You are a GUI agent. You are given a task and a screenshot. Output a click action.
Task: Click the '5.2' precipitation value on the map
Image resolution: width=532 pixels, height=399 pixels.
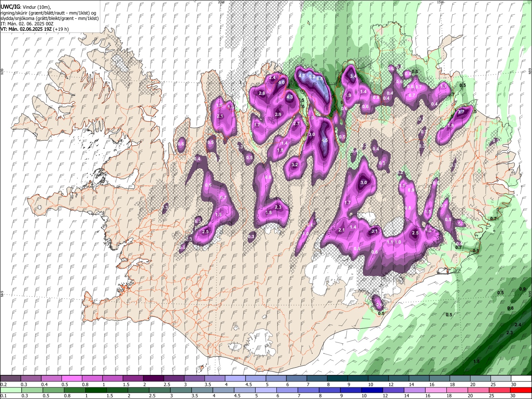[x=312, y=77]
